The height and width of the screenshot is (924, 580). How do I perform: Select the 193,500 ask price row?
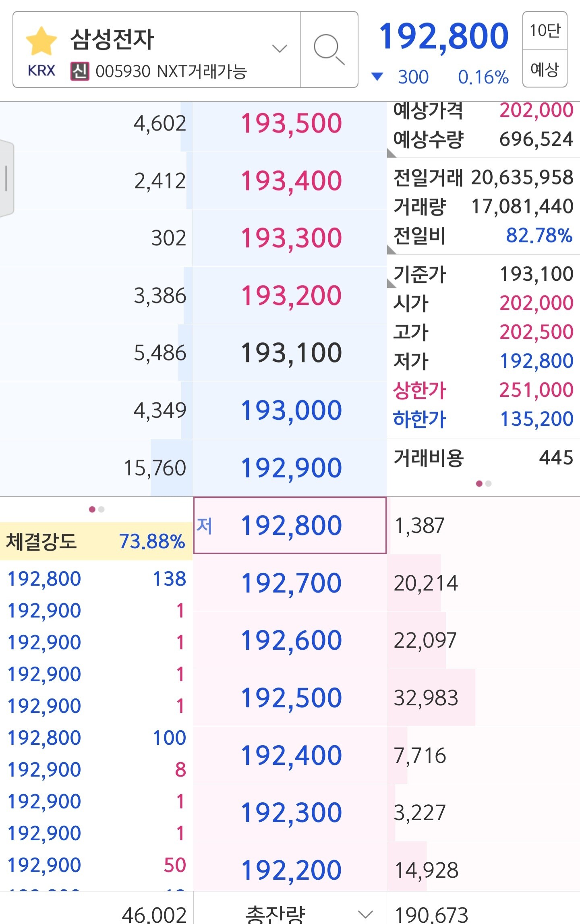(x=291, y=123)
